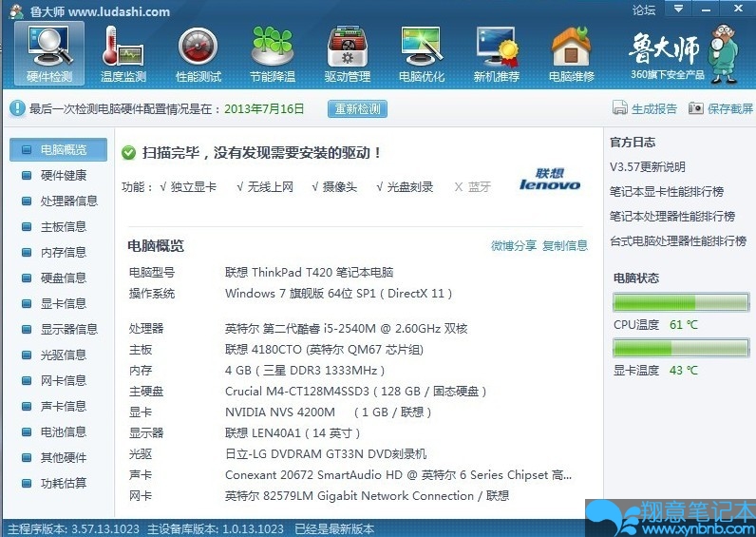This screenshot has width=756, height=537.
Task: Open 笔记本处理器性能排行榜 link
Action: [672, 216]
